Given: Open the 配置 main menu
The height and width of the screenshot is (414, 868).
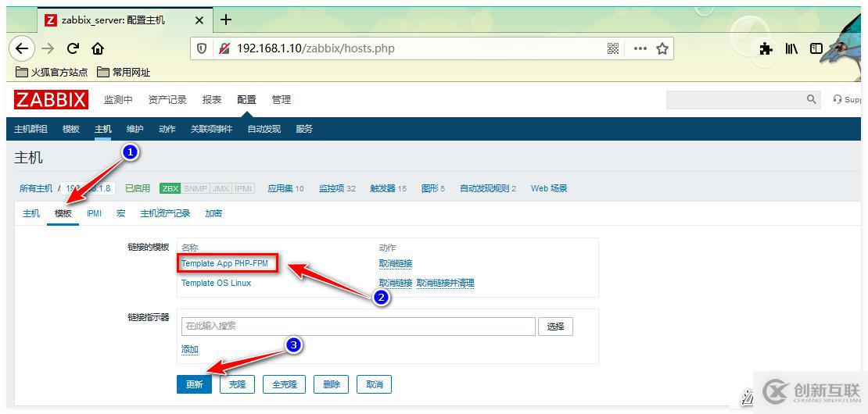Looking at the screenshot, I should coord(246,100).
